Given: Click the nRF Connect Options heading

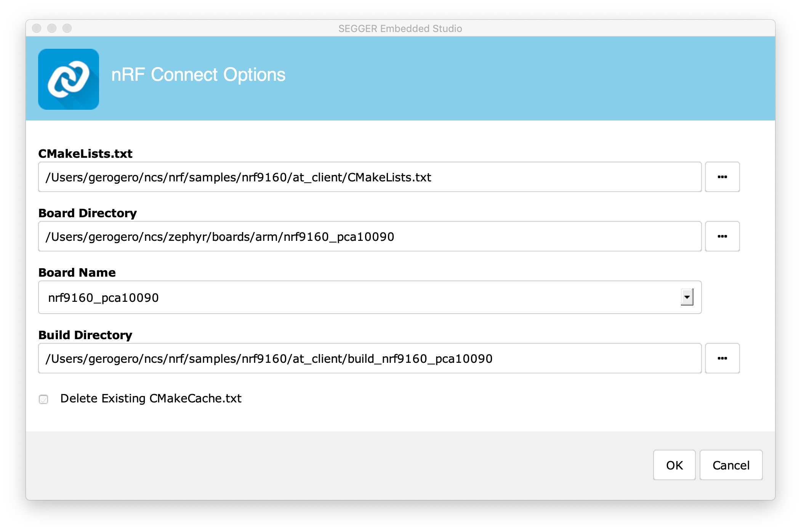Looking at the screenshot, I should point(198,75).
